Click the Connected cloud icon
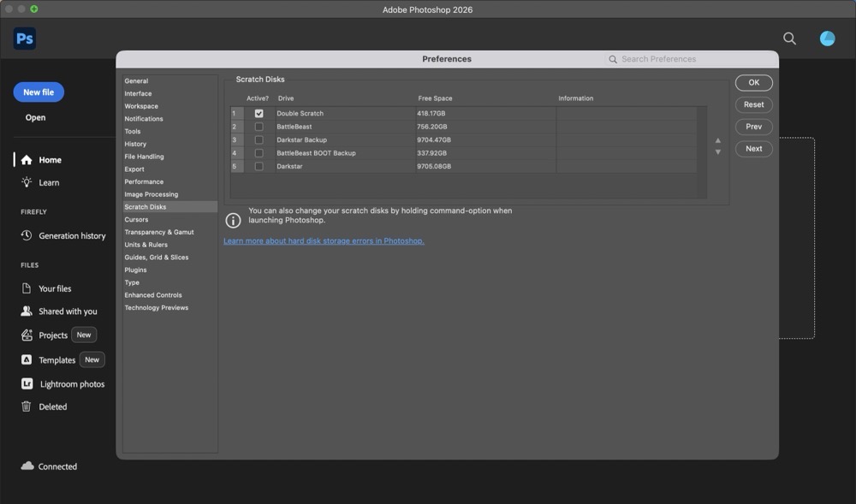 tap(27, 465)
